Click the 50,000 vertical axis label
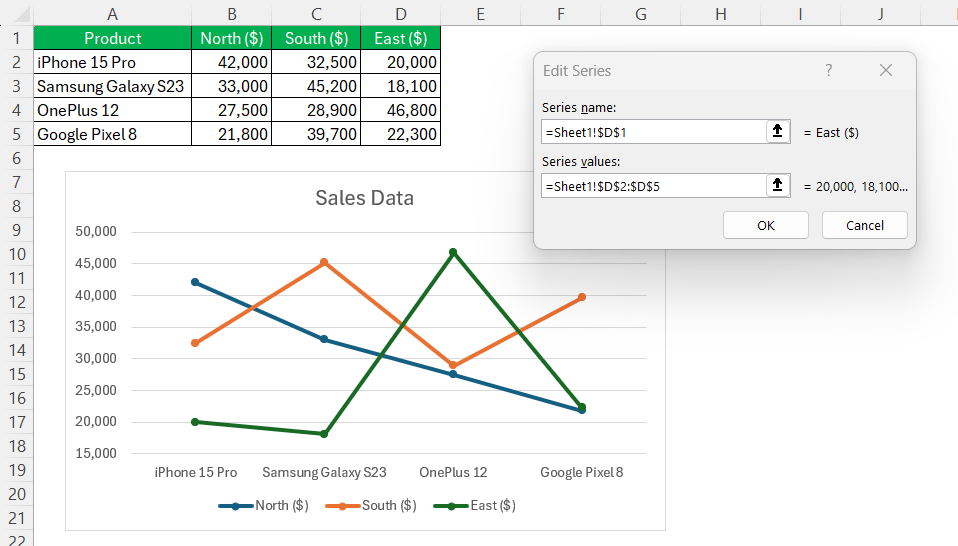The width and height of the screenshot is (958, 546). coord(96,231)
